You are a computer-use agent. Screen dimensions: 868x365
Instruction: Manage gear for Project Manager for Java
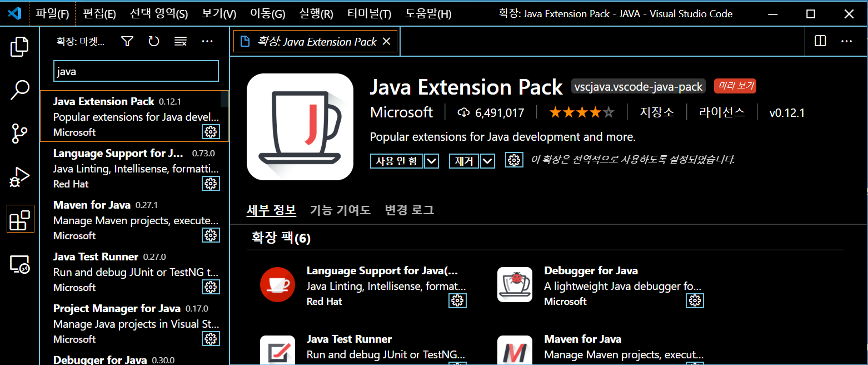click(211, 339)
